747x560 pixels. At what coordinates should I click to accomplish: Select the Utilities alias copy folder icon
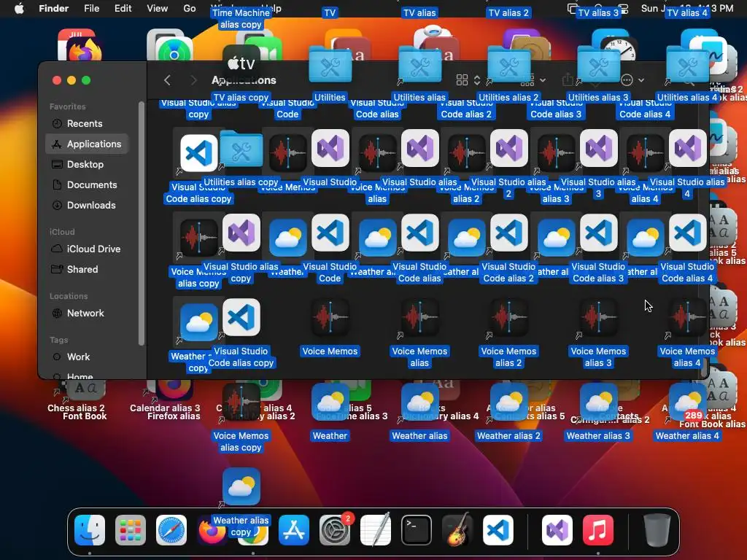point(241,149)
